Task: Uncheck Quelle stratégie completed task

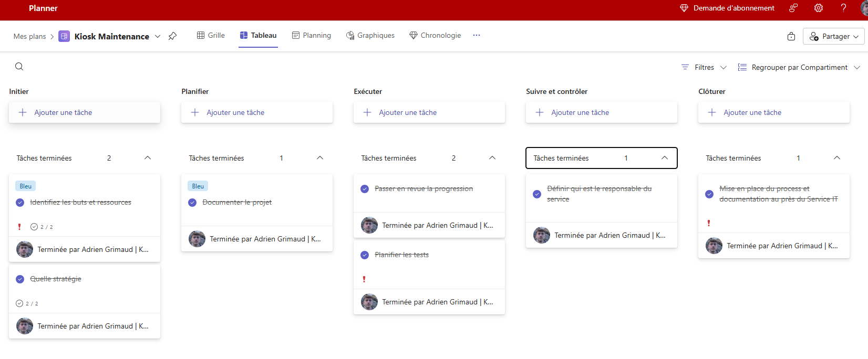Action: pyautogui.click(x=20, y=279)
